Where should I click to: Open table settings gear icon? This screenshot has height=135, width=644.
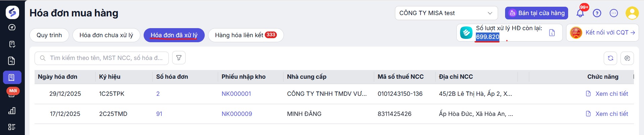(627, 58)
